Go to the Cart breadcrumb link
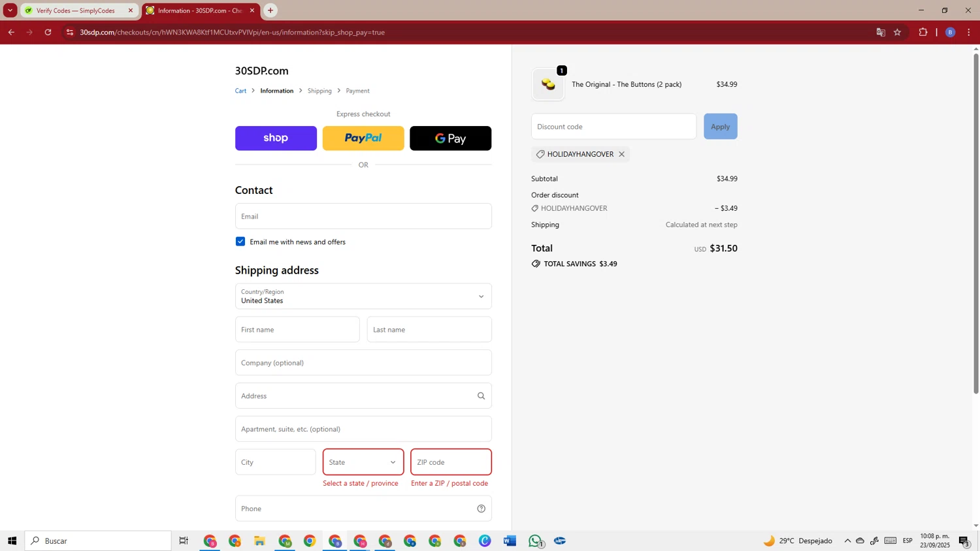 pos(240,91)
